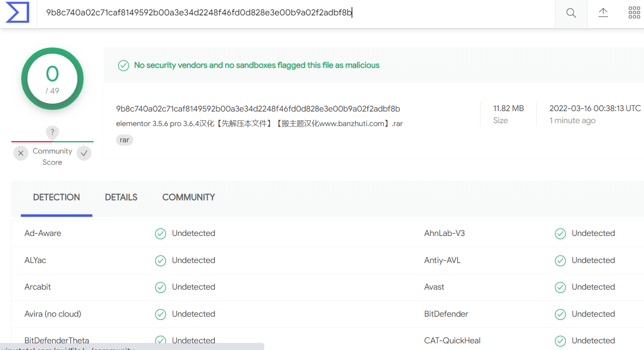Click Undetected result for Avira (no cloud)
This screenshot has height=350, width=644.
pyautogui.click(x=193, y=314)
